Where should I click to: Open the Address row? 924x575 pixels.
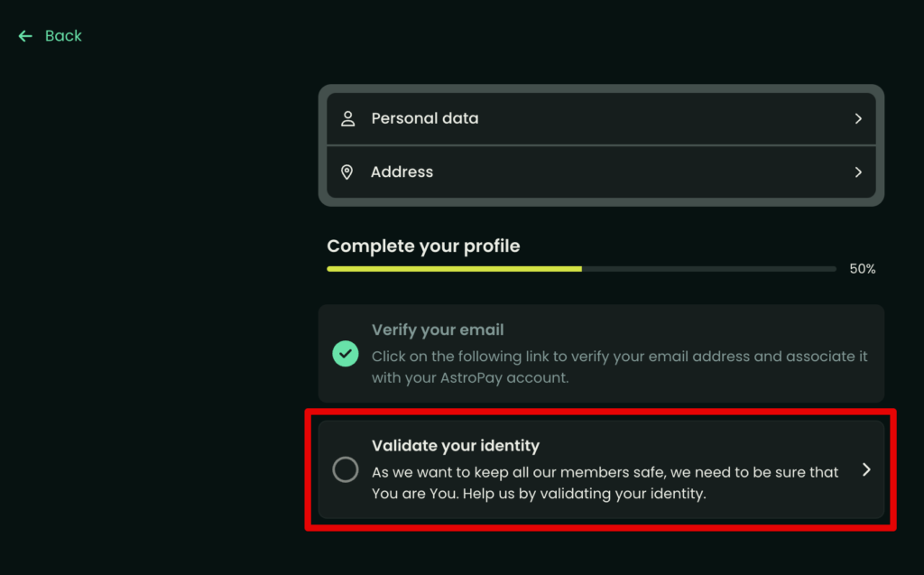(x=601, y=172)
